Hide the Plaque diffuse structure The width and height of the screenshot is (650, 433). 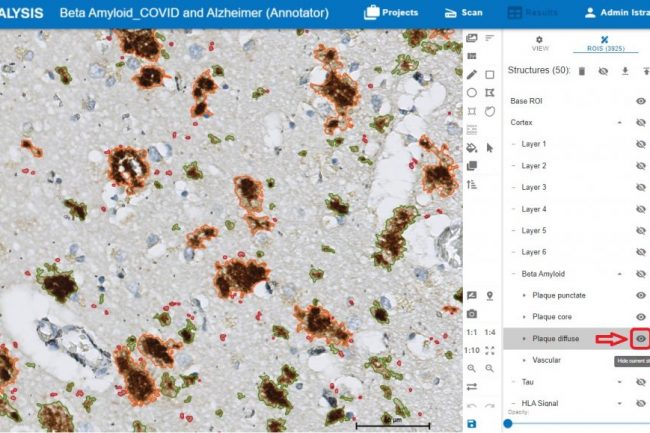pyautogui.click(x=641, y=339)
